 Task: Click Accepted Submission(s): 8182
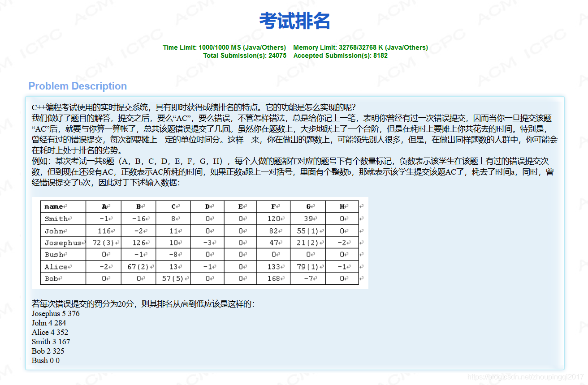(341, 56)
